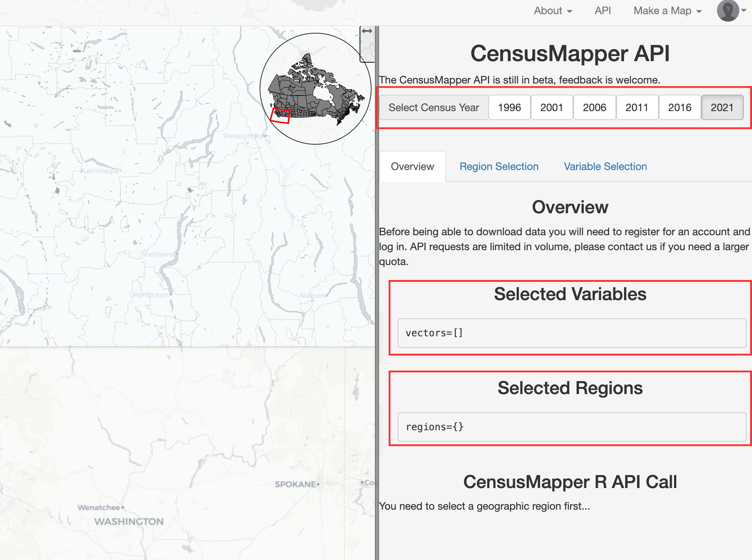The image size is (752, 560).
Task: Open the API page link
Action: 603,11
